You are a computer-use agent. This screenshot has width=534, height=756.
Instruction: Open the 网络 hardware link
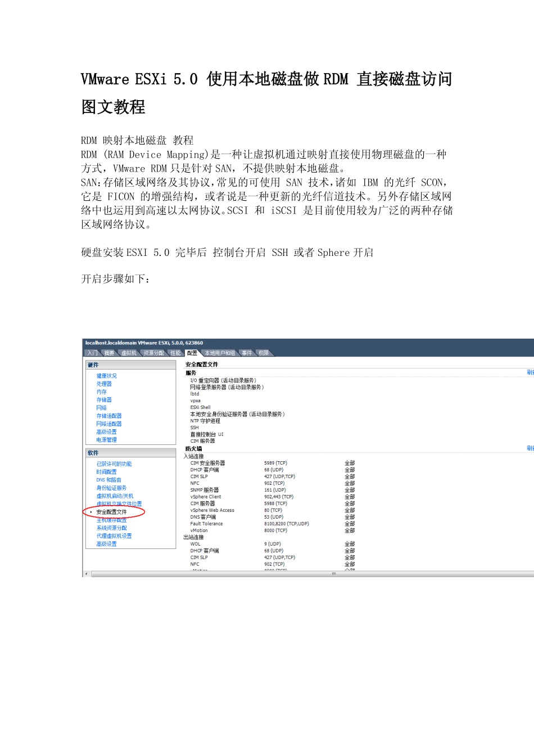point(101,408)
